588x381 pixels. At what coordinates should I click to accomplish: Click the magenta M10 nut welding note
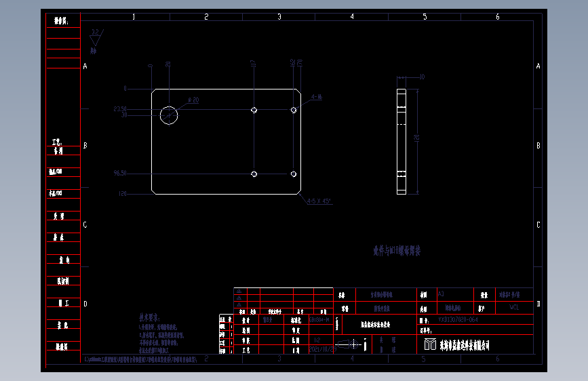tap(397, 251)
